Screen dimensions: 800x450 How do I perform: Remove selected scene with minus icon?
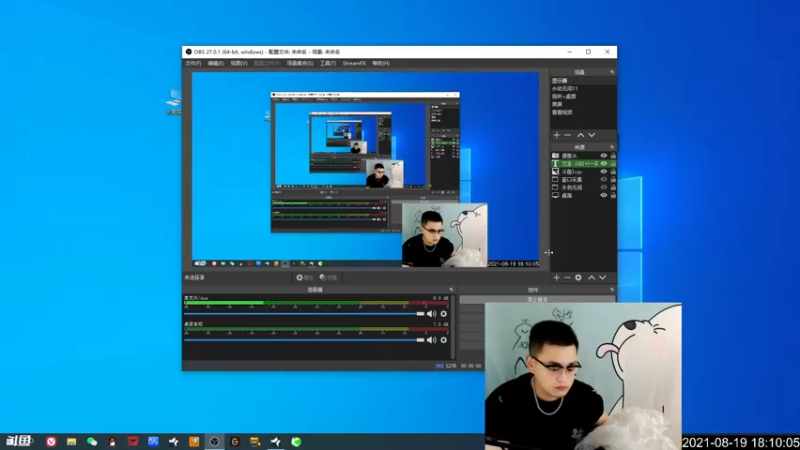567,135
